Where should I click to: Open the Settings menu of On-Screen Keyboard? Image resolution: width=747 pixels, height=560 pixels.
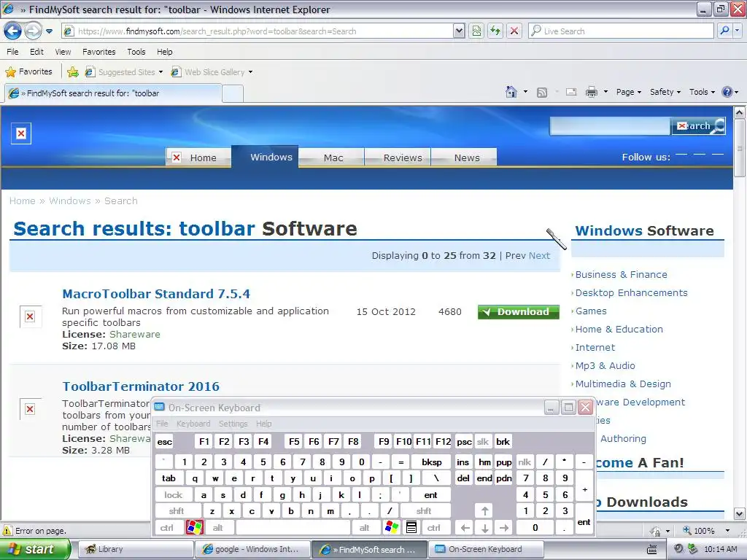233,424
